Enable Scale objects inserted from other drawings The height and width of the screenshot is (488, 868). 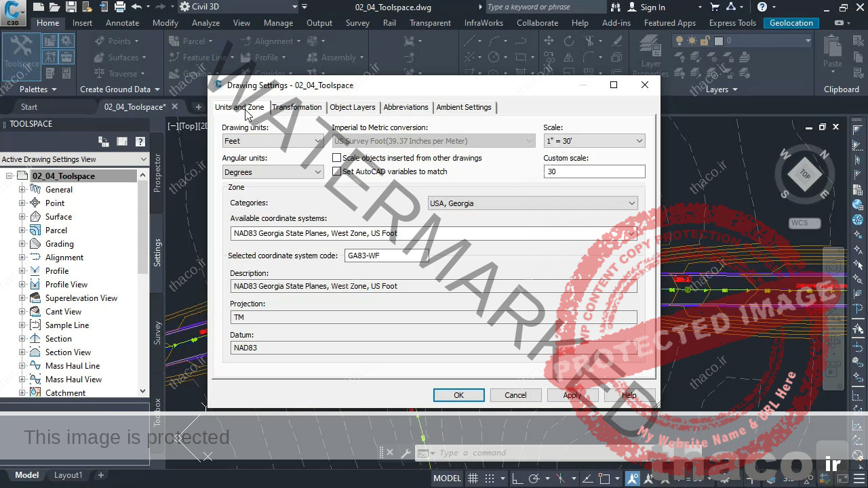click(336, 158)
